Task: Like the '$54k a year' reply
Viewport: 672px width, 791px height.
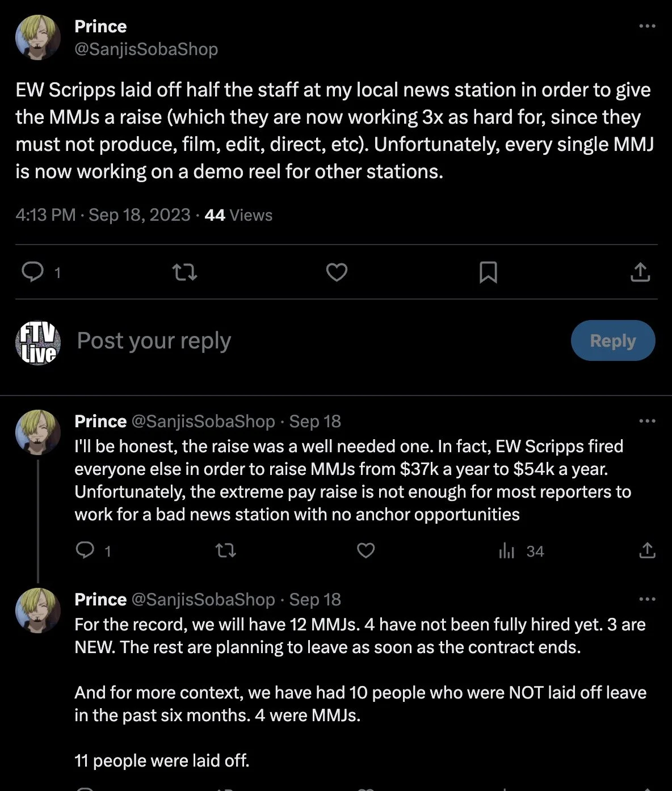Action: (x=366, y=550)
